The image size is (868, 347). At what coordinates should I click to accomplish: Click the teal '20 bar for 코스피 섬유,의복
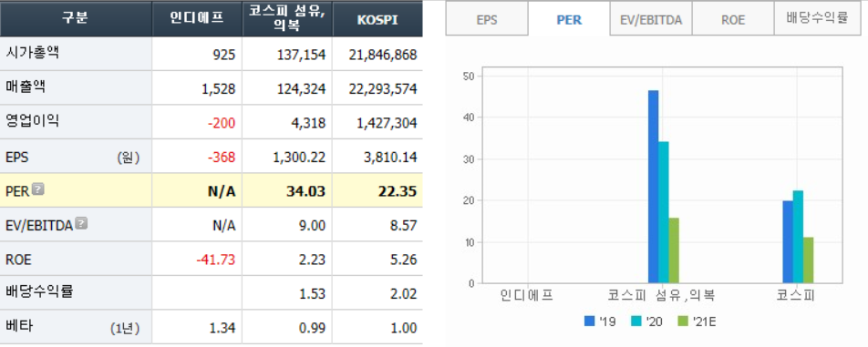click(x=663, y=213)
